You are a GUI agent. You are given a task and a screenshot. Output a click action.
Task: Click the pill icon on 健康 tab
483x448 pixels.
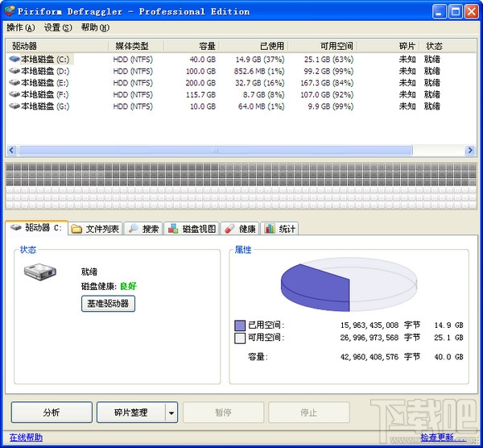click(x=229, y=229)
